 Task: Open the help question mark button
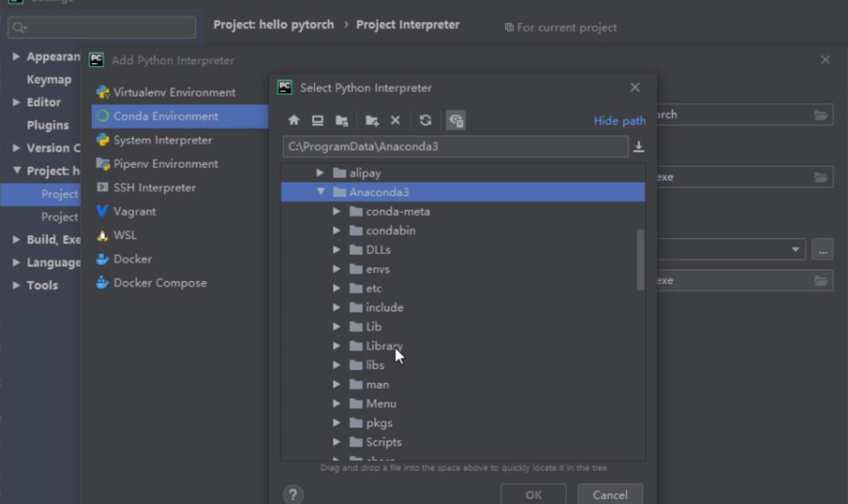[x=293, y=494]
